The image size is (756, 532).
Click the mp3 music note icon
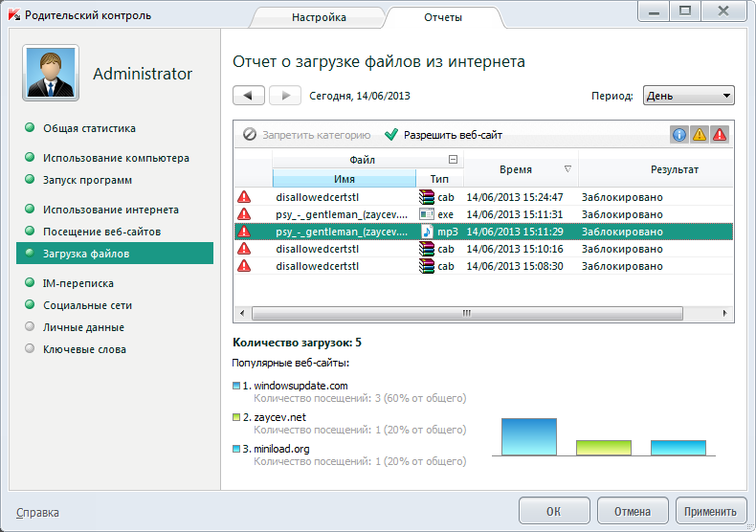(427, 232)
